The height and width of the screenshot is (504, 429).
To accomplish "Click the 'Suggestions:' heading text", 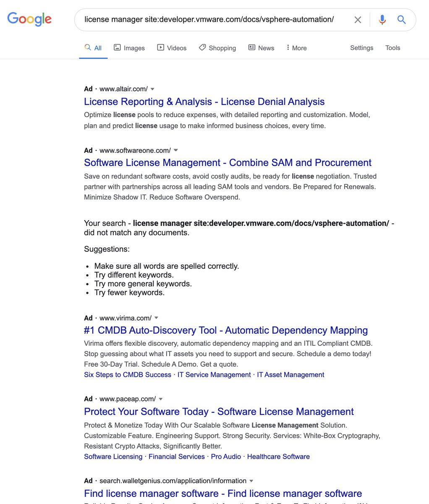I will 107,249.
